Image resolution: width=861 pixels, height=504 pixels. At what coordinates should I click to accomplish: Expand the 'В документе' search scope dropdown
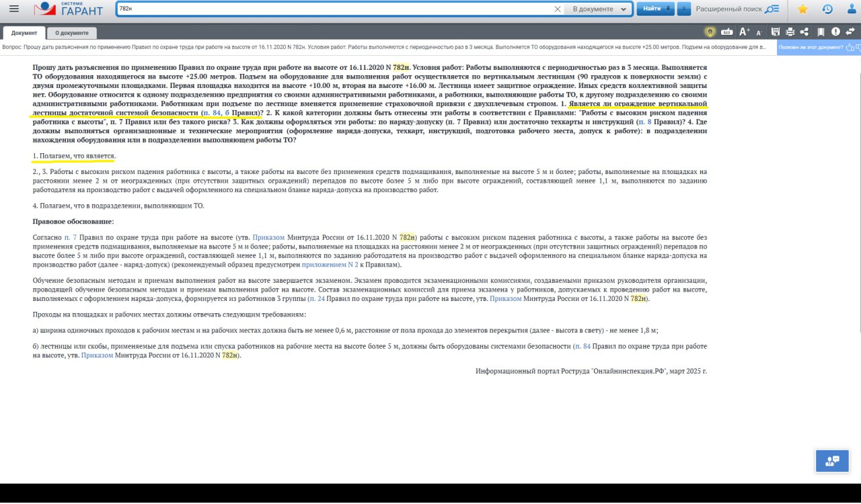point(599,9)
